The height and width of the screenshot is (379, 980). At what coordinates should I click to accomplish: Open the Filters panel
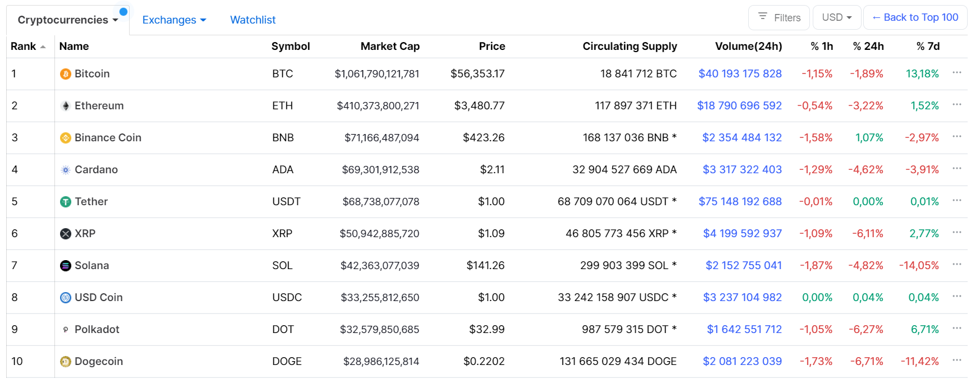779,17
